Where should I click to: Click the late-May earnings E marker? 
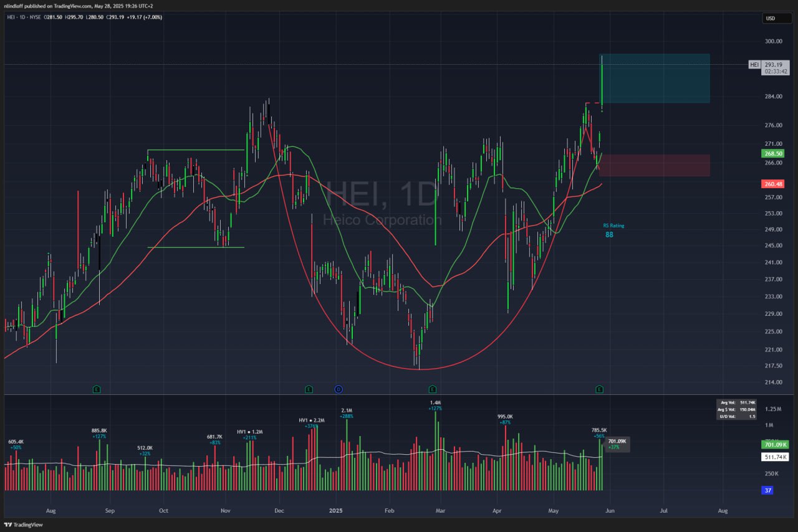pos(599,389)
